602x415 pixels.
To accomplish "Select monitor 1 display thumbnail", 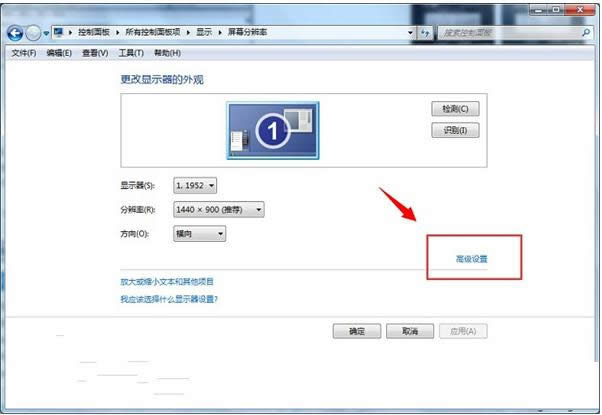I will pos(273,131).
